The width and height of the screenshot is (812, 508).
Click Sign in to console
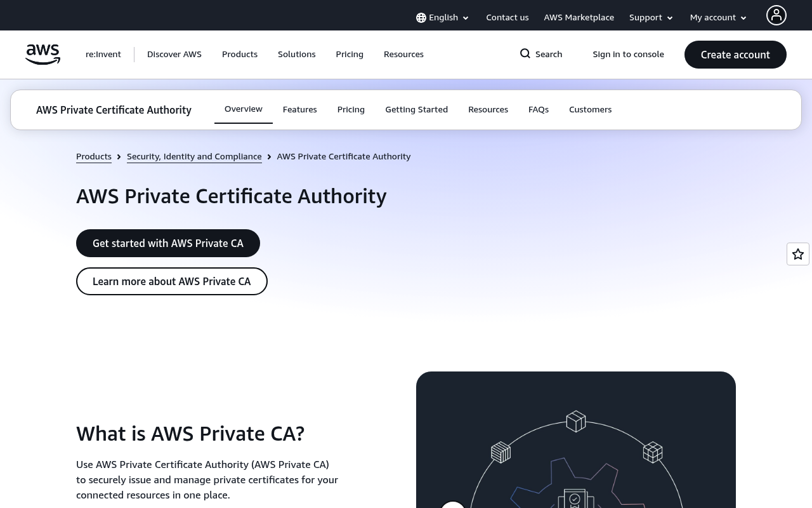pyautogui.click(x=628, y=55)
